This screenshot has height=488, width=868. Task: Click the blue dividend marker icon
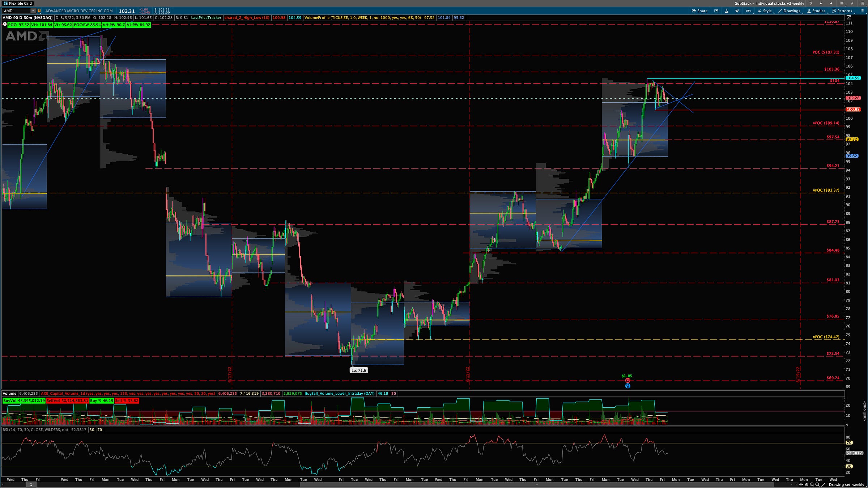[x=627, y=386]
